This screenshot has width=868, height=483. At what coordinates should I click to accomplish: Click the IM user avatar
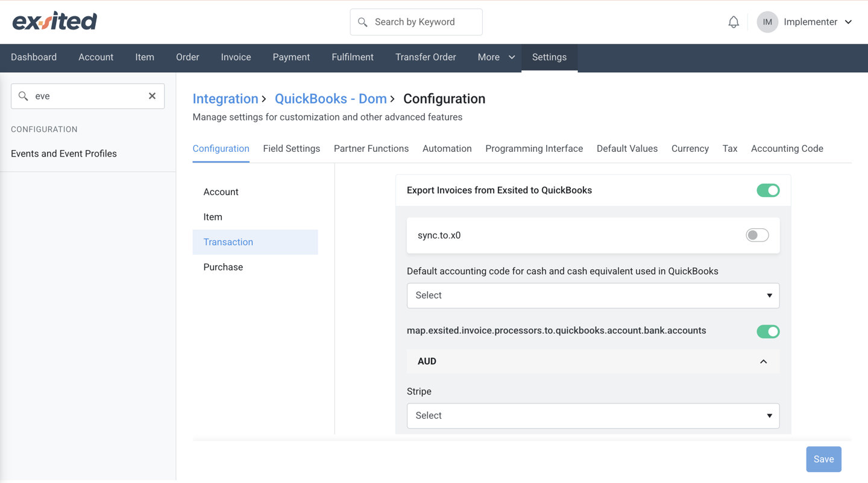(767, 22)
